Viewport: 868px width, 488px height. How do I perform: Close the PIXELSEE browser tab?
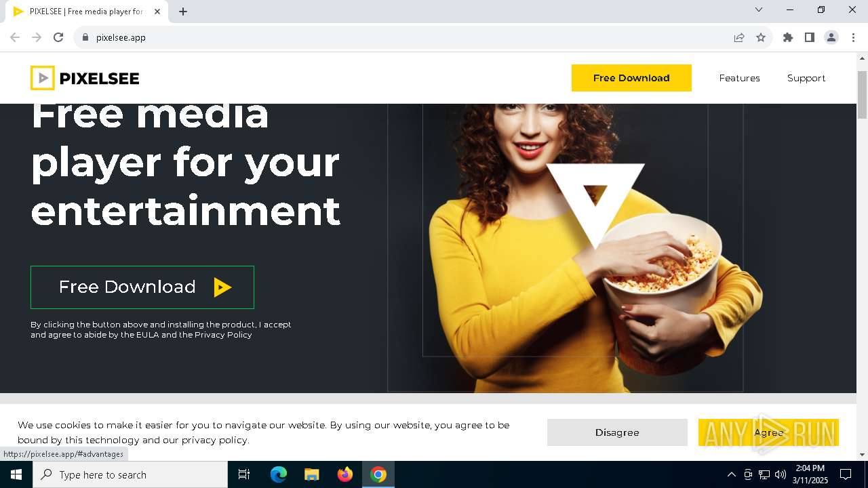pyautogui.click(x=157, y=12)
